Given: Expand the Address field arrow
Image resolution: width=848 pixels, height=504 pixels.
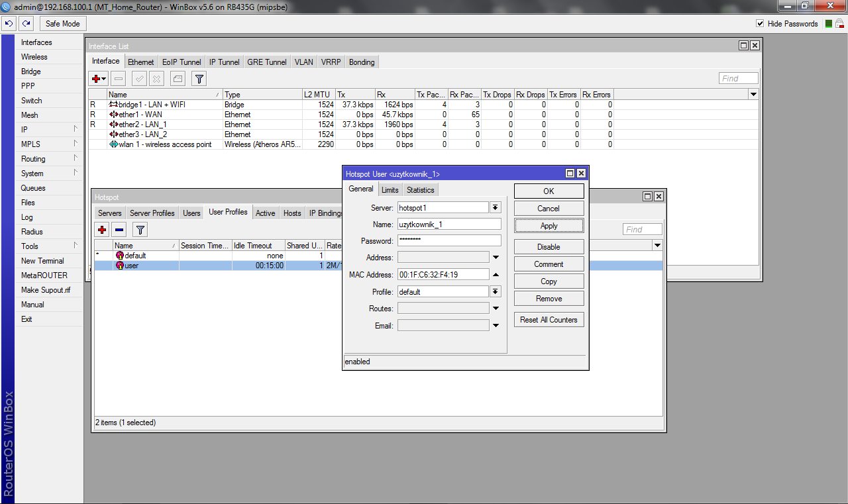Looking at the screenshot, I should tap(496, 258).
